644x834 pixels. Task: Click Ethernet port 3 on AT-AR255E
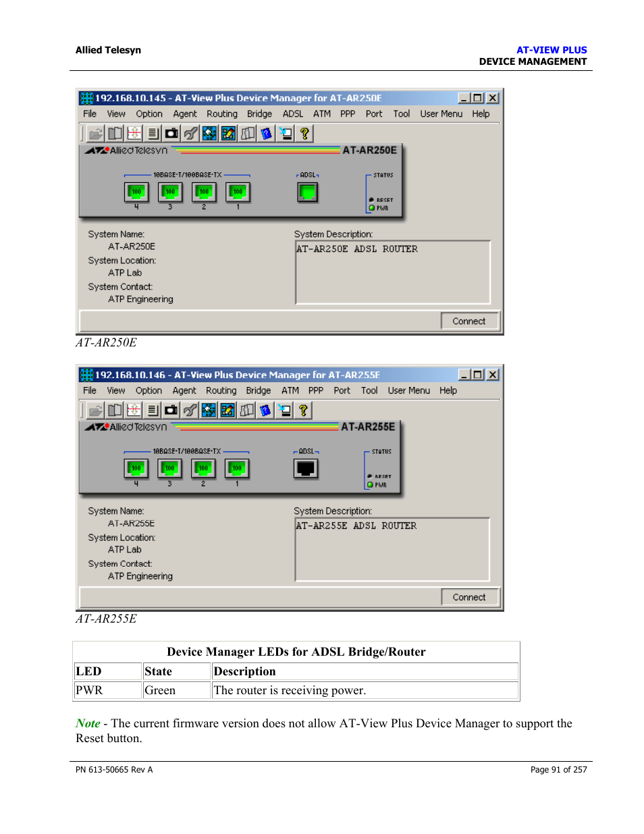(169, 469)
